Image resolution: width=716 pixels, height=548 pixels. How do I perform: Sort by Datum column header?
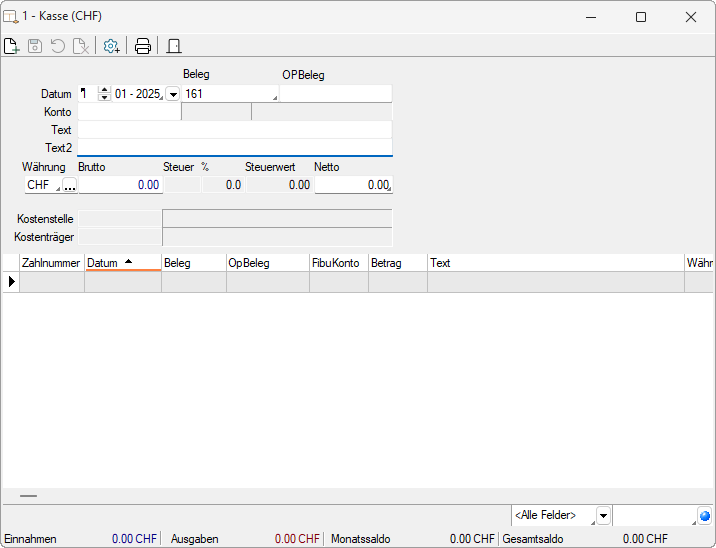pos(123,263)
